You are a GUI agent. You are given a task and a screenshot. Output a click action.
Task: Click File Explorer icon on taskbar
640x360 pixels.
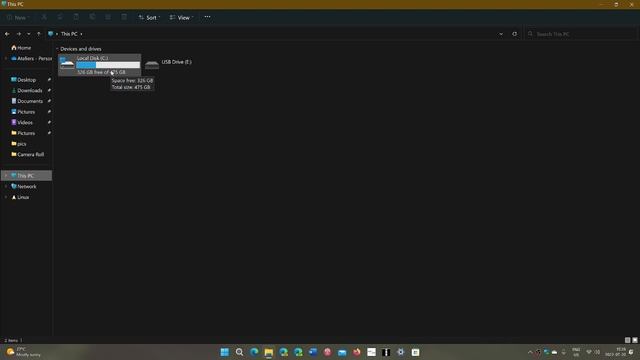pyautogui.click(x=269, y=352)
